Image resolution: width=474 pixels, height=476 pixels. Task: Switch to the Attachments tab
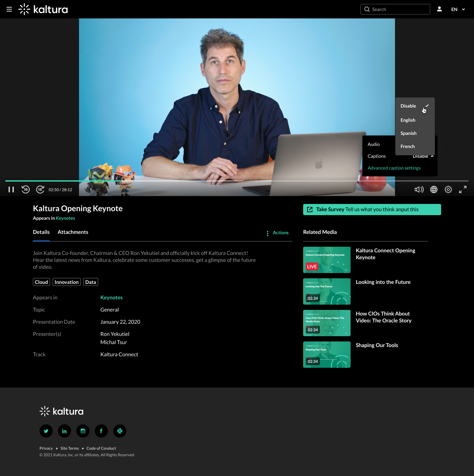click(73, 232)
